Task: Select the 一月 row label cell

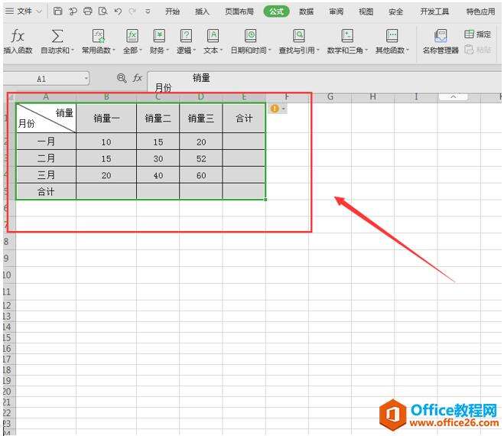Action: [x=46, y=142]
